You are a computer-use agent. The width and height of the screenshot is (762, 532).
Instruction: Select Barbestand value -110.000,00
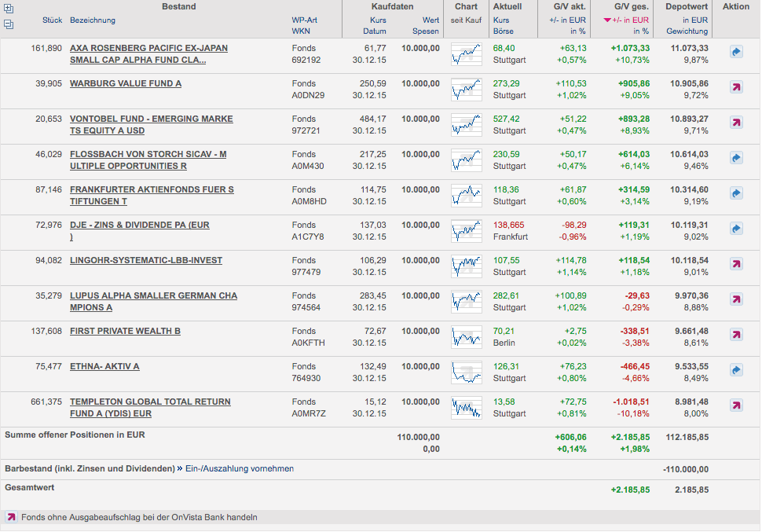click(x=686, y=470)
